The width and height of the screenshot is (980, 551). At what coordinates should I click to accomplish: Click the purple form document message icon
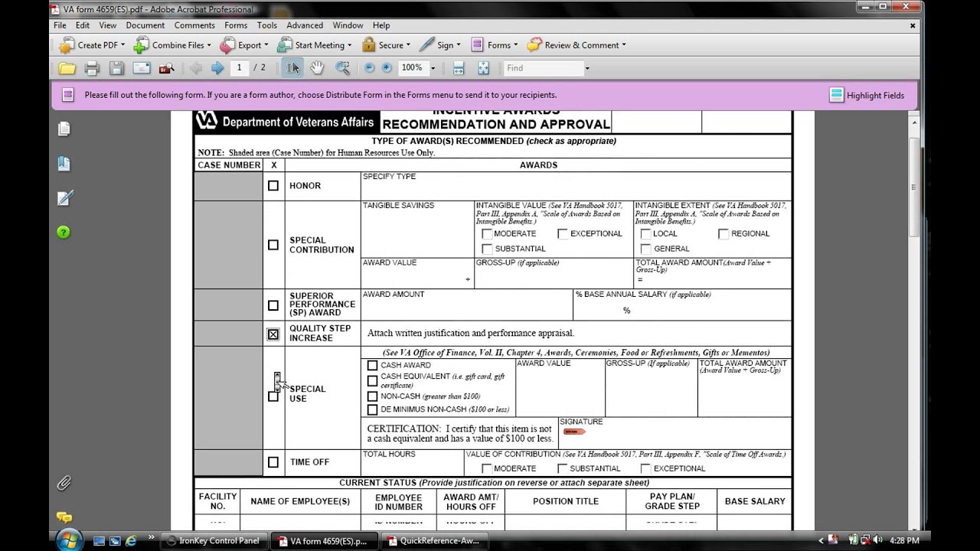[67, 95]
